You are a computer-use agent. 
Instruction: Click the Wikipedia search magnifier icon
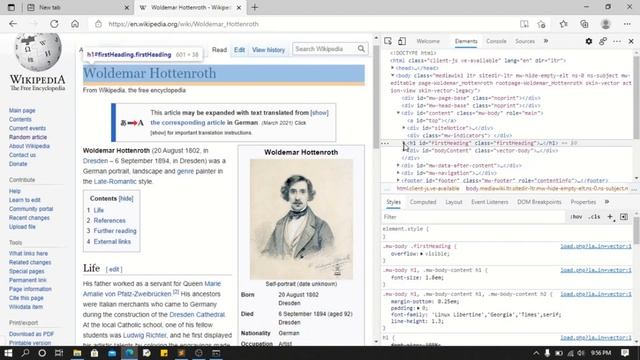coord(361,49)
